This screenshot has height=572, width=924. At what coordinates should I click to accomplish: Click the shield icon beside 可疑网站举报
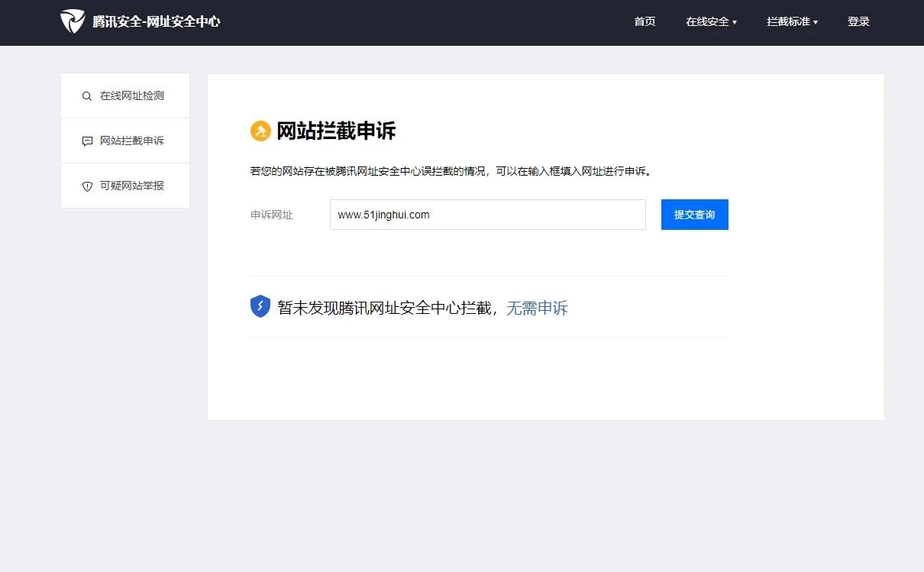87,186
